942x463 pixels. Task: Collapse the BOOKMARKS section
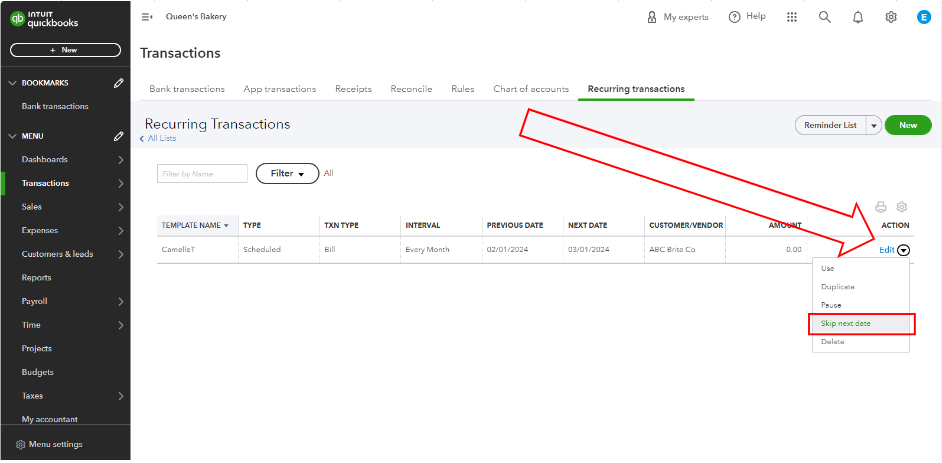click(x=12, y=83)
